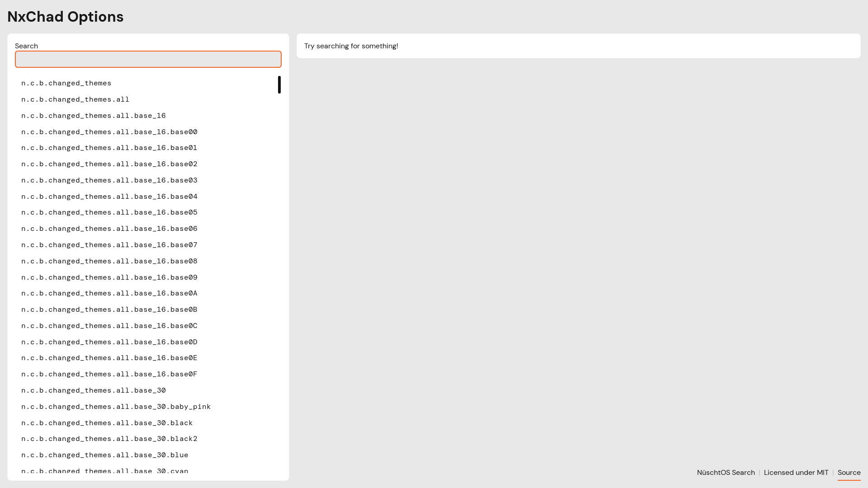Select the base_16.base0B option
Viewport: 868px width, 488px height.
click(146, 310)
